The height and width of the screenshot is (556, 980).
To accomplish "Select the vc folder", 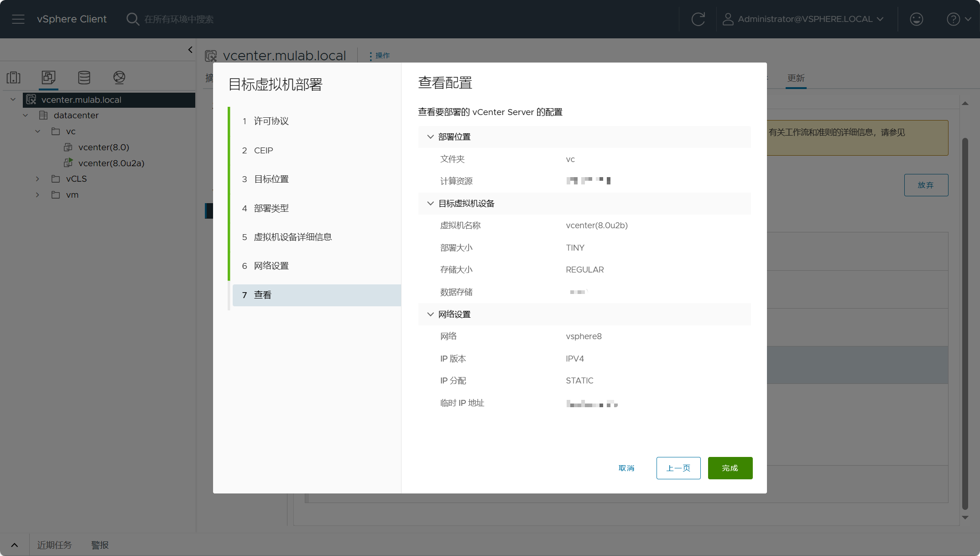I will [71, 131].
